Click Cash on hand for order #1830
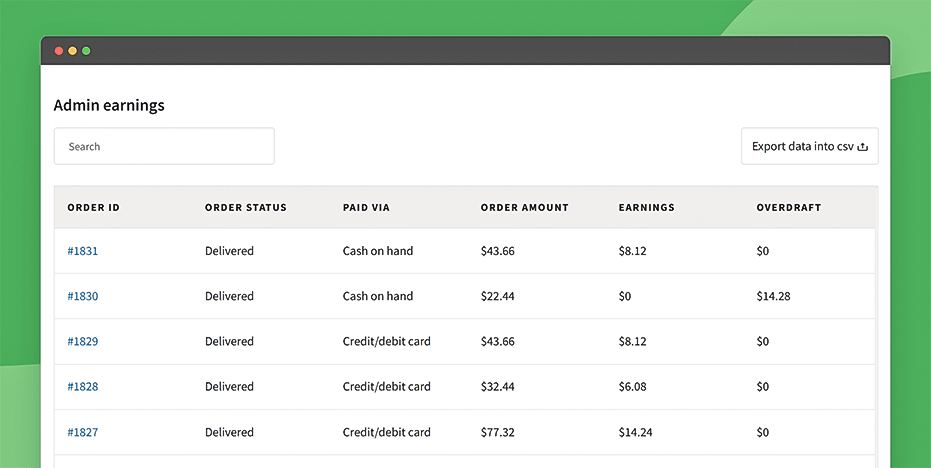 click(378, 296)
